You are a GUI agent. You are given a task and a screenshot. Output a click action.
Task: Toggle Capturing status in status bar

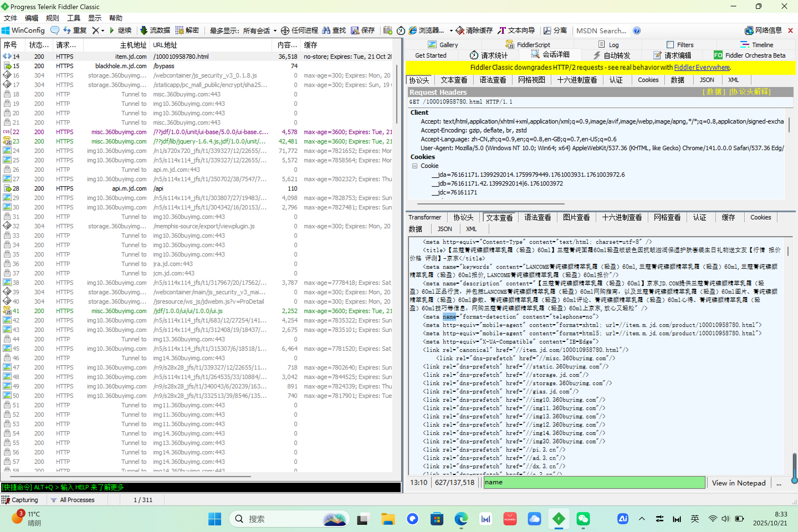point(20,500)
